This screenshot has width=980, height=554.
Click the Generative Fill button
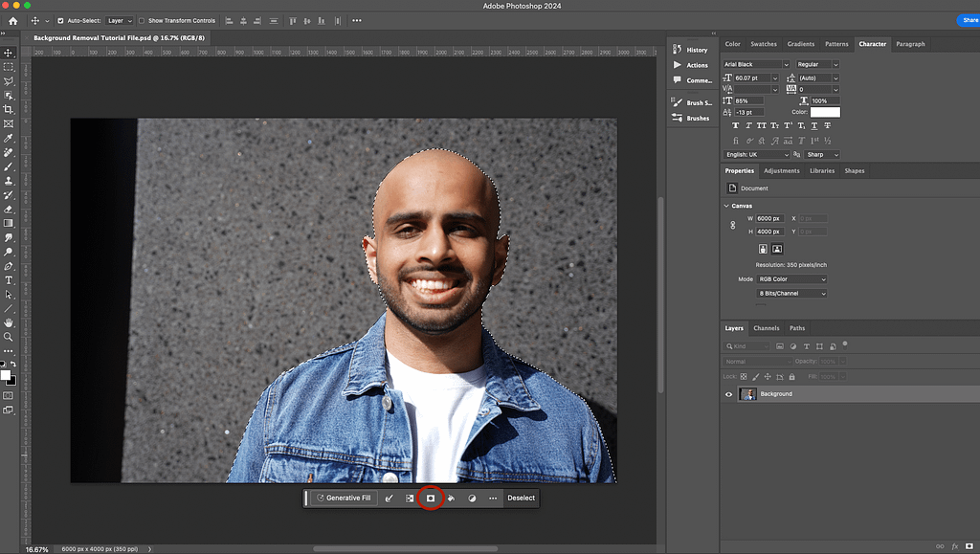(x=343, y=499)
